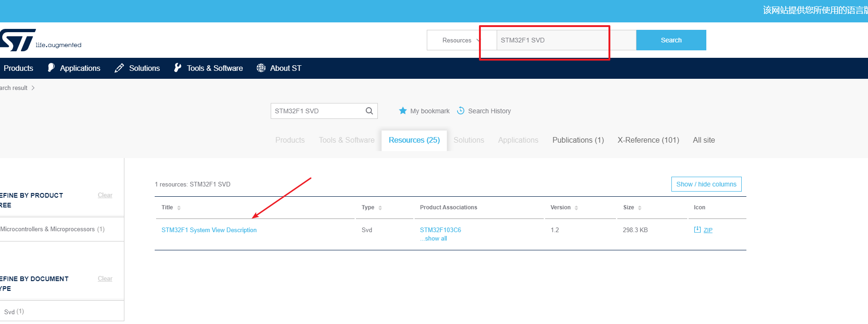The height and width of the screenshot is (324, 868).
Task: Click the Solutions pencil icon in navbar
Action: [x=119, y=68]
